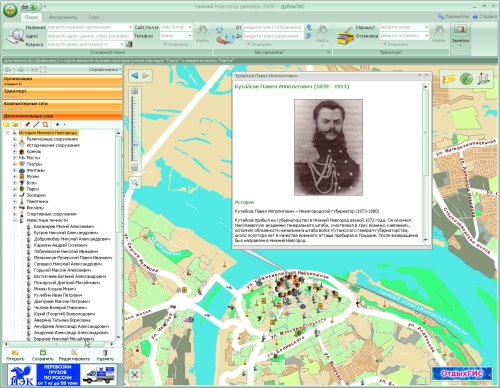Viewport: 500px width, 388px height.
Task: Click the Редактировать button below layers tree
Action: 74,355
